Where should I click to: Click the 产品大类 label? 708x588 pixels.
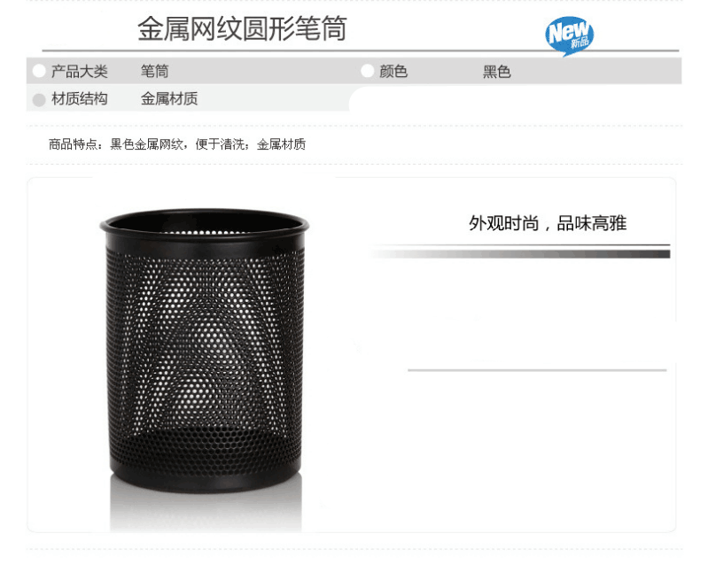(80, 72)
